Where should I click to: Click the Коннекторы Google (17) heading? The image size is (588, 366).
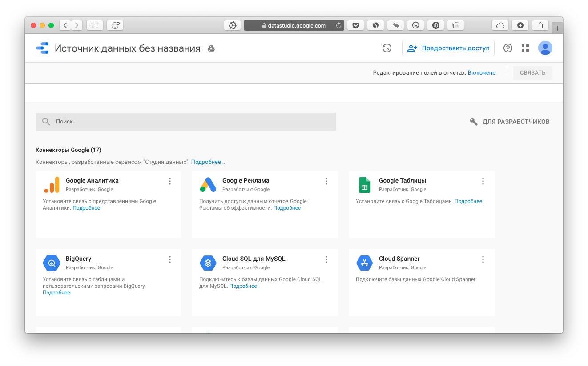click(68, 150)
